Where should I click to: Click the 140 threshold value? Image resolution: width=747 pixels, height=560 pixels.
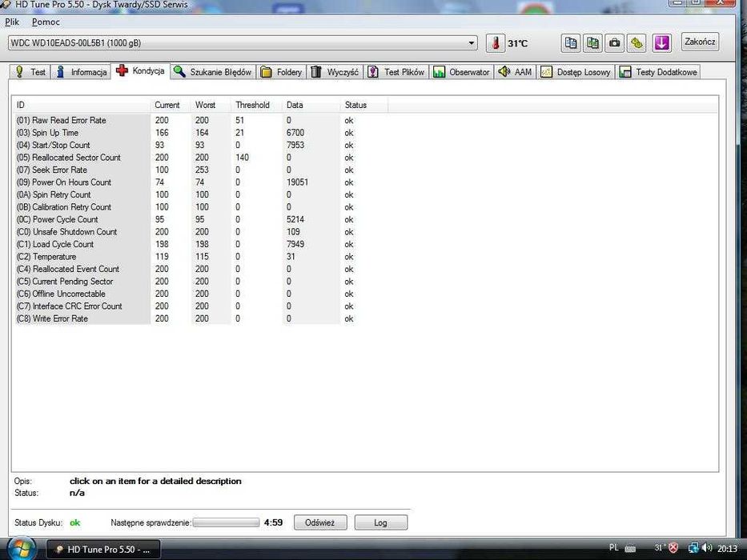[242, 158]
